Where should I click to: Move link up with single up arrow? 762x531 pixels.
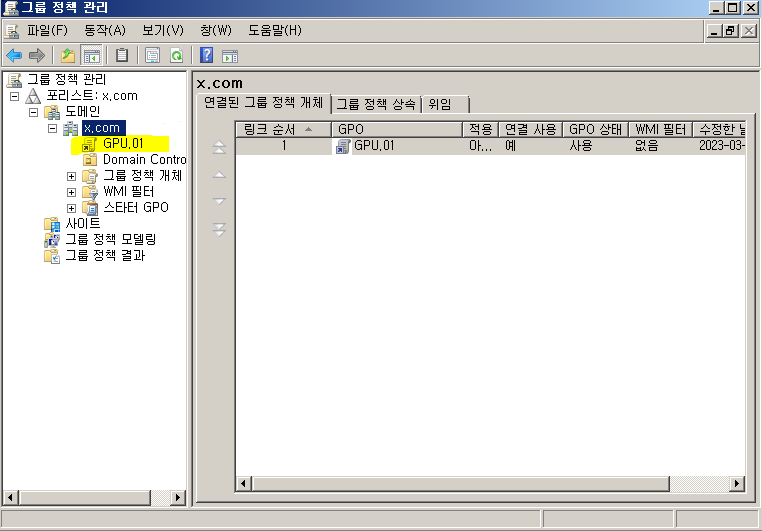click(219, 174)
